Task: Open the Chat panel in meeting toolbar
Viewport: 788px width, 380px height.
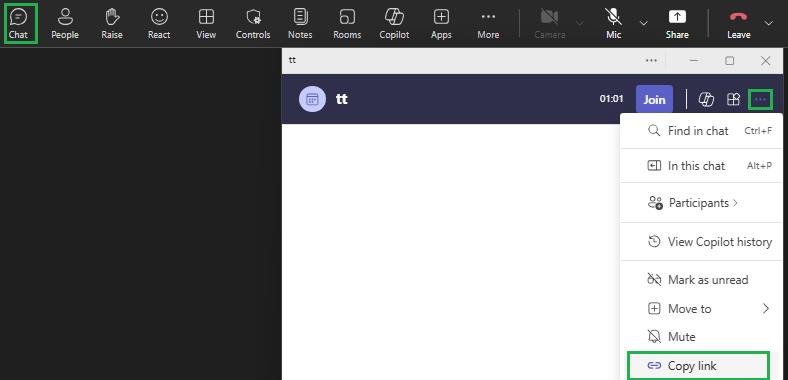Action: pyautogui.click(x=18, y=24)
